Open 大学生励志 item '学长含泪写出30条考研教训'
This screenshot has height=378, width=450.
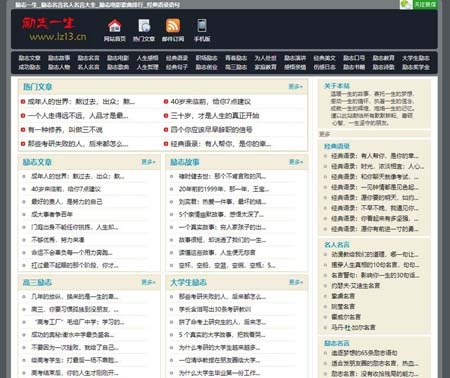coord(215,309)
